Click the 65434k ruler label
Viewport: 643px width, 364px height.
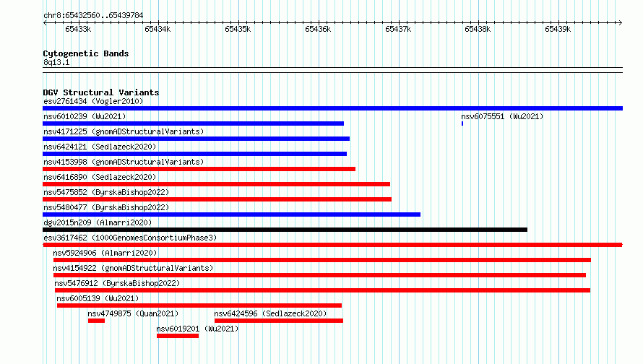[x=157, y=29]
